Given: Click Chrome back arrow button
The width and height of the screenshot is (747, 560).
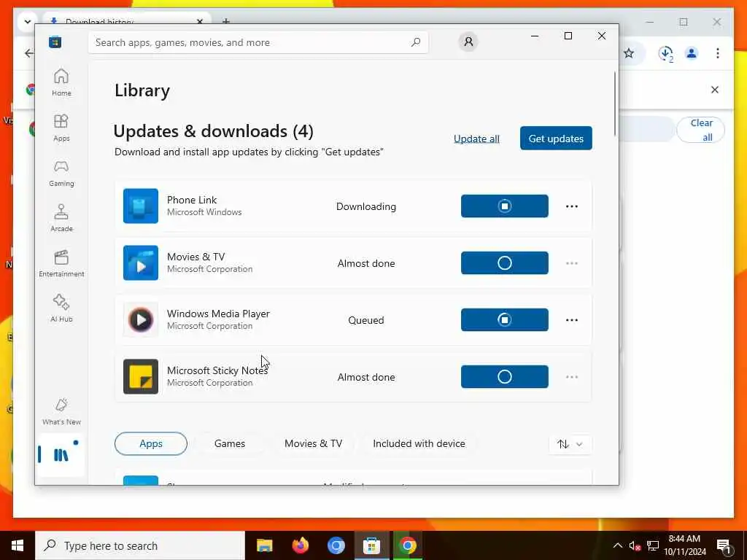Looking at the screenshot, I should (29, 52).
